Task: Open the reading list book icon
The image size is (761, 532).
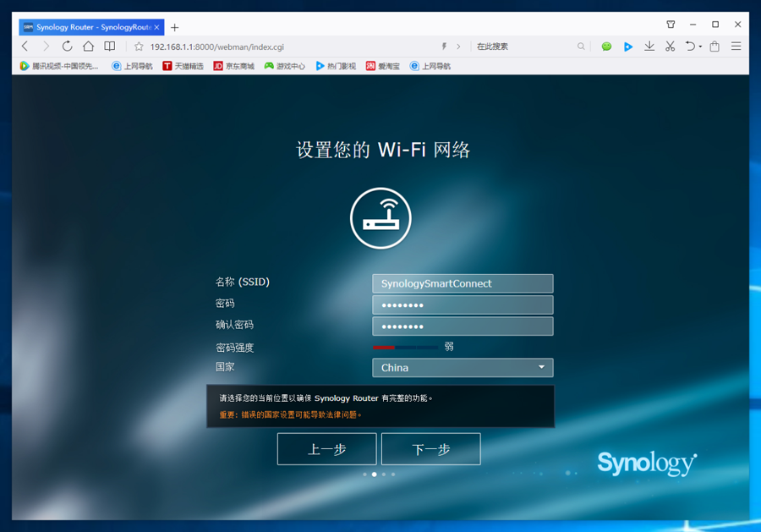Action: tap(110, 47)
